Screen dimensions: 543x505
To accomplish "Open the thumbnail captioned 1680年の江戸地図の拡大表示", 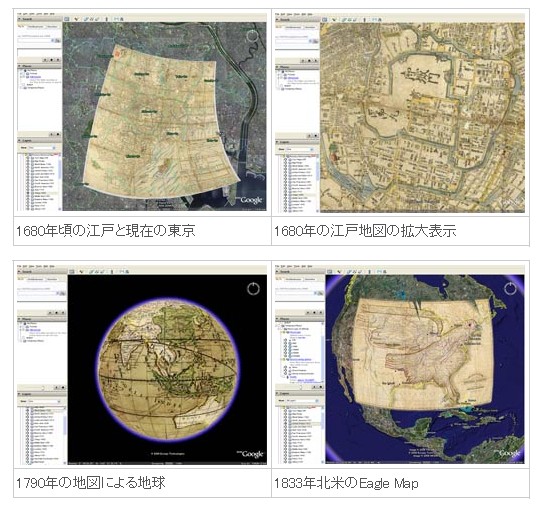I will (400, 113).
